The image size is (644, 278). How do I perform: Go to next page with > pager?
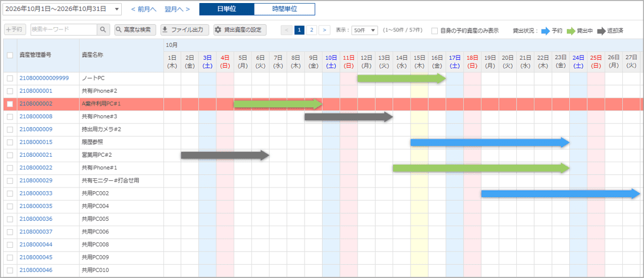(324, 30)
